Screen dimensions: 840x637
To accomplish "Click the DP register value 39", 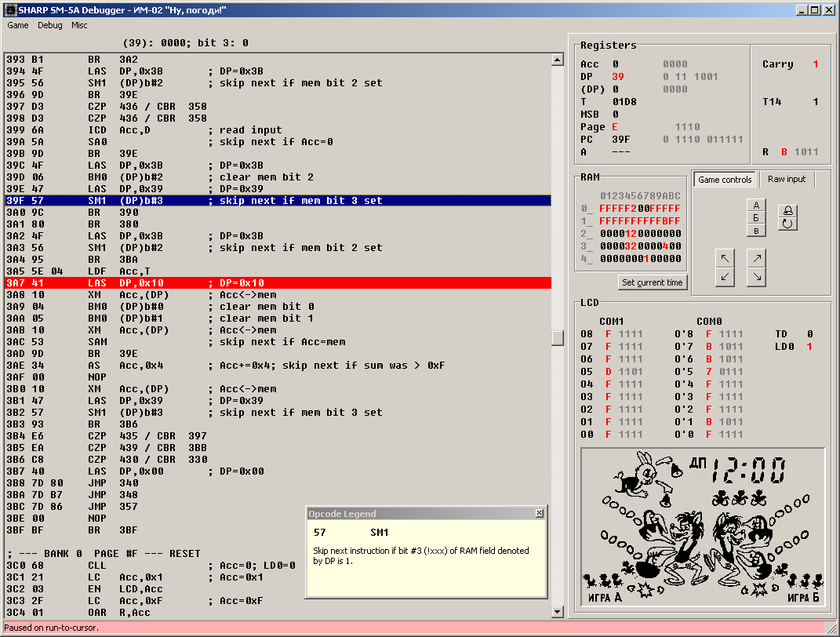I will 618,77.
